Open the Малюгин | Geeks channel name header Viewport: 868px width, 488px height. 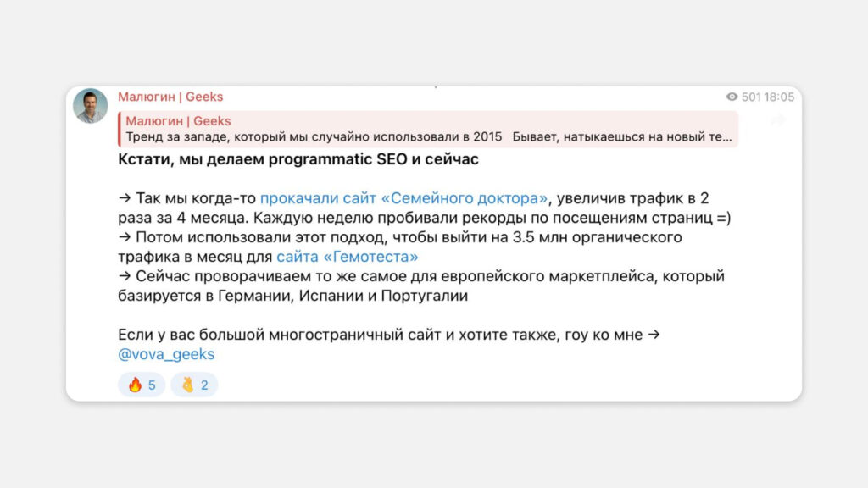[170, 97]
